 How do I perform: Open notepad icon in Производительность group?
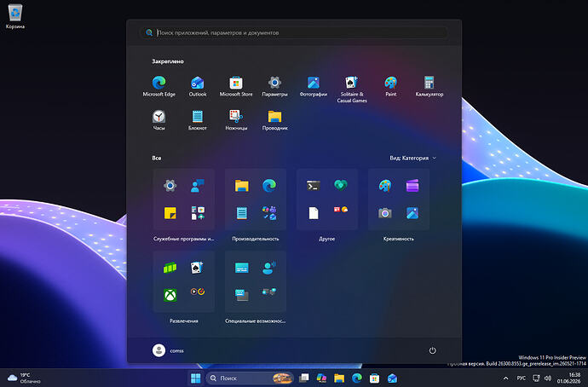[x=242, y=213]
